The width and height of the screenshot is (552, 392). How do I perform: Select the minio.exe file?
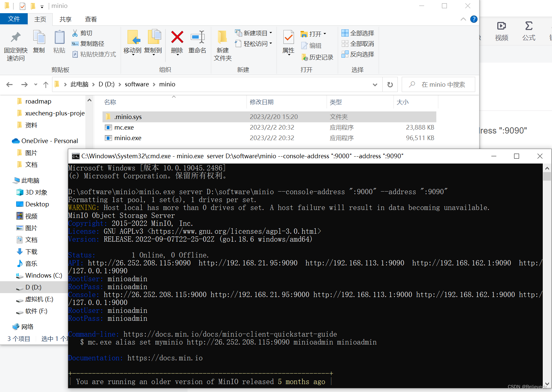click(x=269, y=138)
